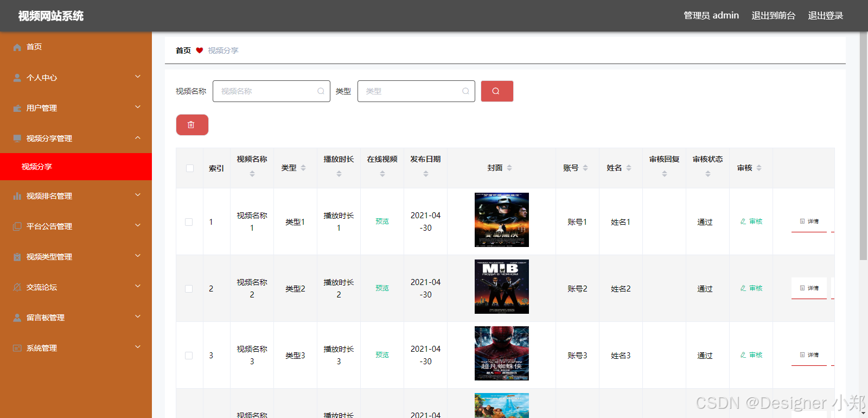Sort by 在线视频 column arrows
This screenshot has height=418, width=868.
coord(382,174)
